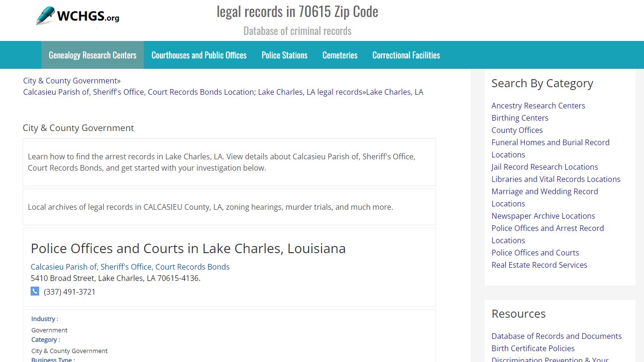Select Ancestry Research Centers category
644x362 pixels.
(x=538, y=106)
